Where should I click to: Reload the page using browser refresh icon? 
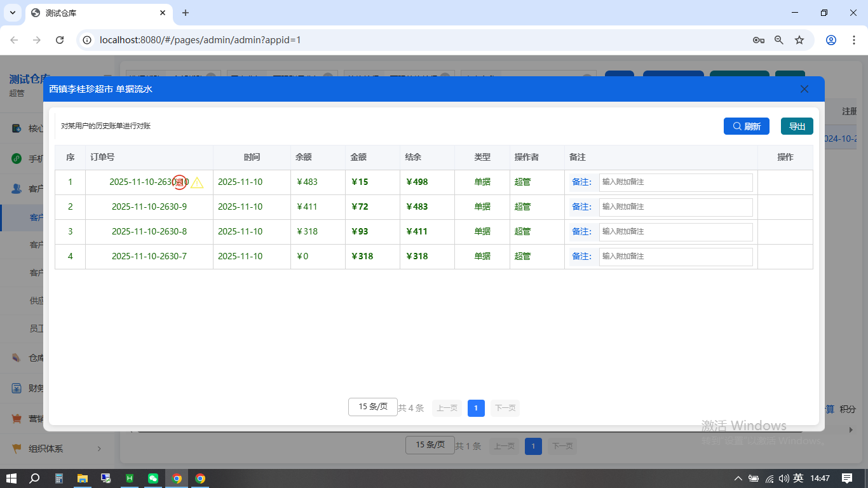point(60,40)
